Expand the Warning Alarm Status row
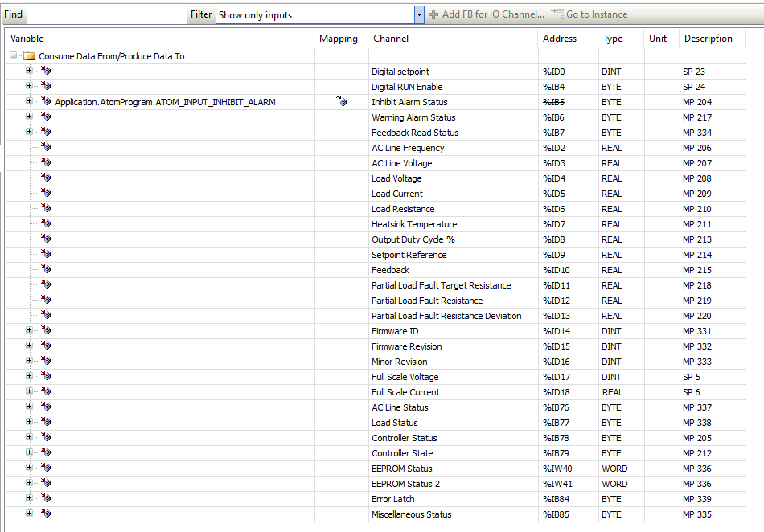Viewport: 764px width, 532px height. pyautogui.click(x=30, y=117)
